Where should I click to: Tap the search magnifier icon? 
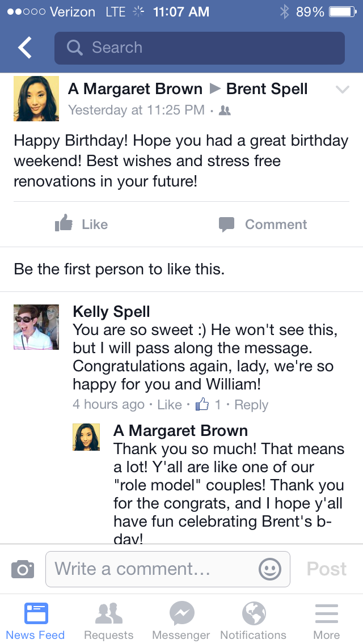[75, 48]
